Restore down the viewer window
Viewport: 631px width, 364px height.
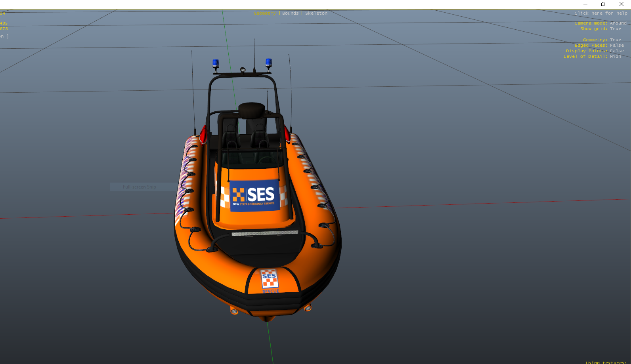[603, 4]
